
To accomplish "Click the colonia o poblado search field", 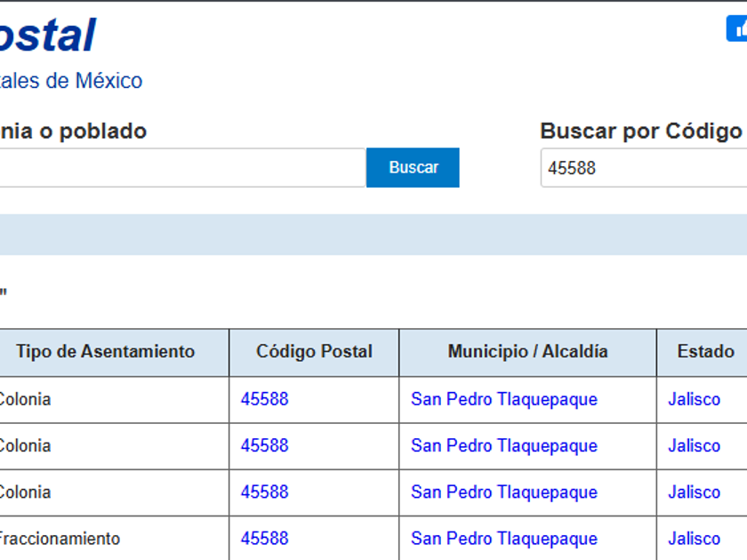I will coord(182,168).
